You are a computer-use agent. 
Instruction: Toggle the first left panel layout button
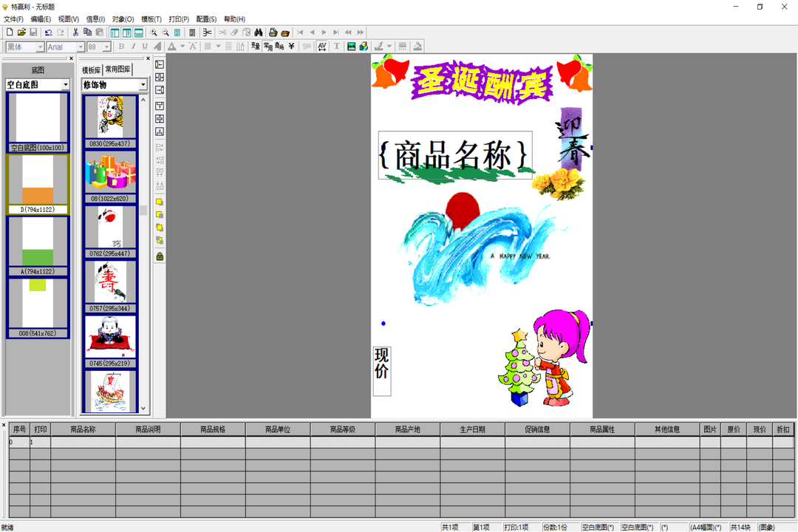point(115,33)
